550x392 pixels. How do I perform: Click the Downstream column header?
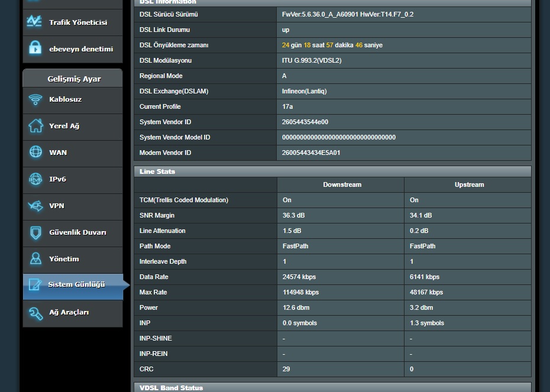click(342, 184)
